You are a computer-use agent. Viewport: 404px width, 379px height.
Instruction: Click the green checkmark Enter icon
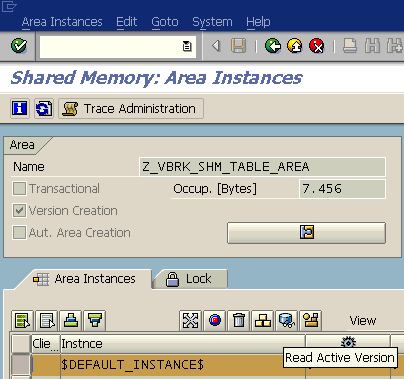(19, 46)
